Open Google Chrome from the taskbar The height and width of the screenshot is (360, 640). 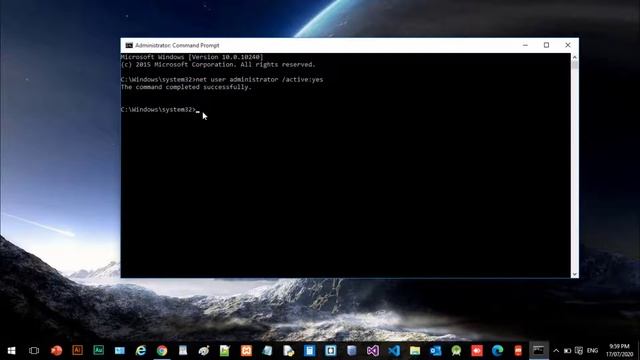(x=162, y=351)
